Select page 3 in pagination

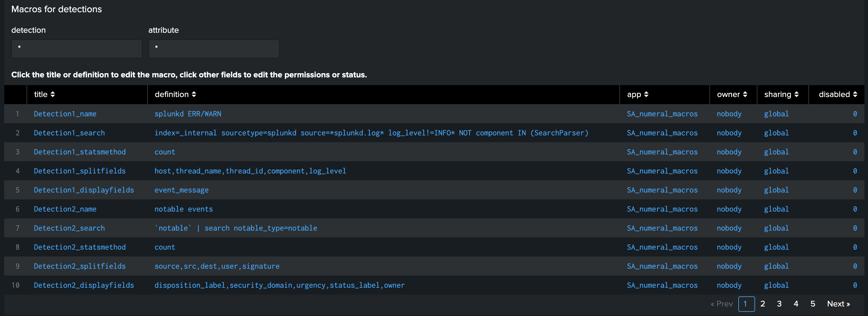[779, 304]
